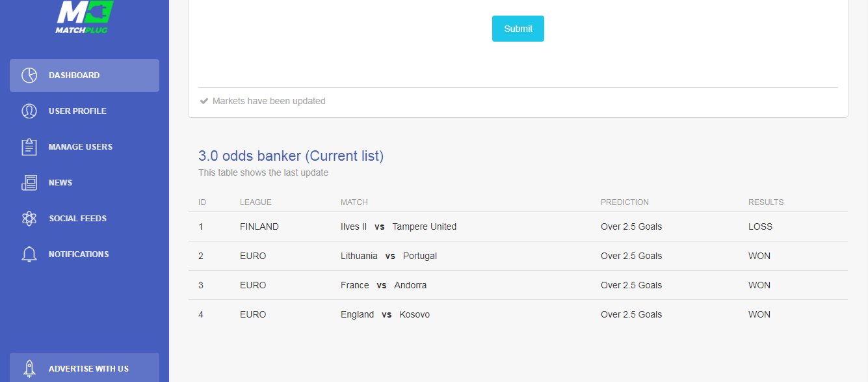The width and height of the screenshot is (868, 382).
Task: Click the Manage Users clipboard icon
Action: (29, 147)
